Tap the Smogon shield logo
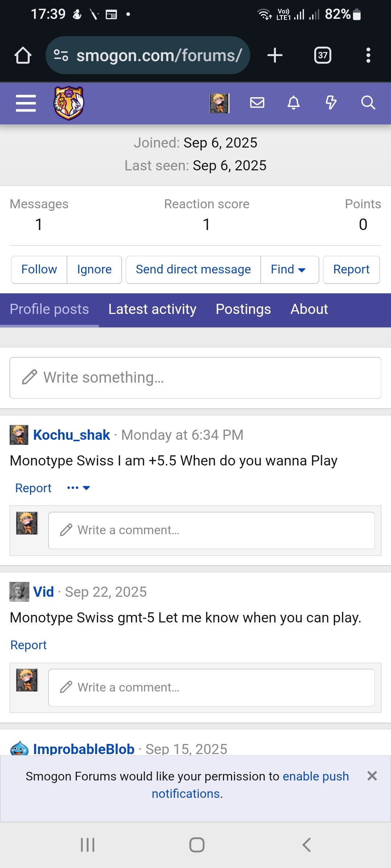391x868 pixels. (69, 103)
